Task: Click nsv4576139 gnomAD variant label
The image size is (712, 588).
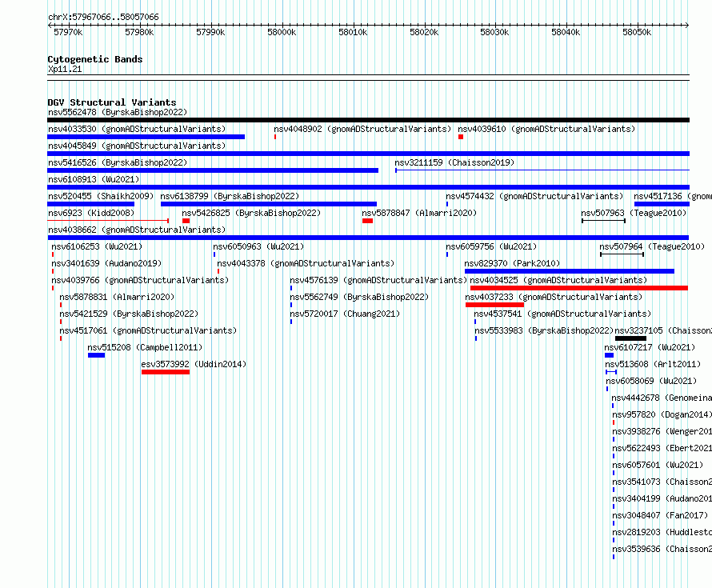Action: coord(378,280)
